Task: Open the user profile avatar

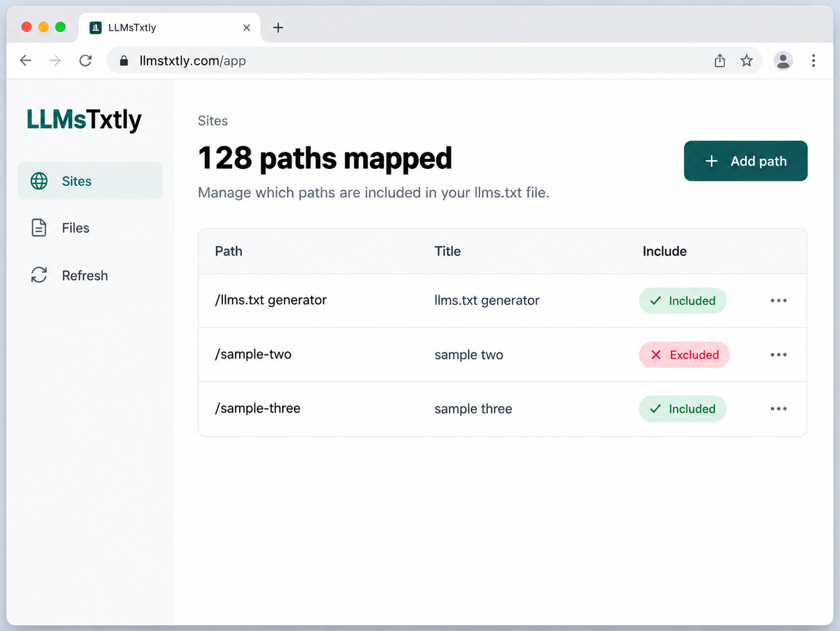Action: (783, 60)
